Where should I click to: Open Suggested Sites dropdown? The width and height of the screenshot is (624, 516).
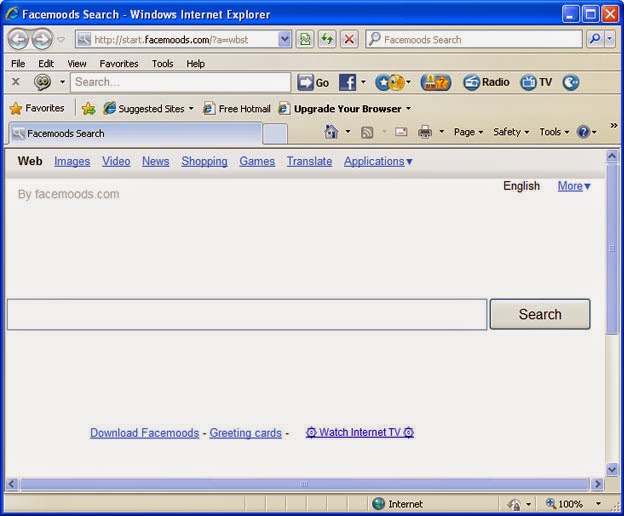[148, 109]
